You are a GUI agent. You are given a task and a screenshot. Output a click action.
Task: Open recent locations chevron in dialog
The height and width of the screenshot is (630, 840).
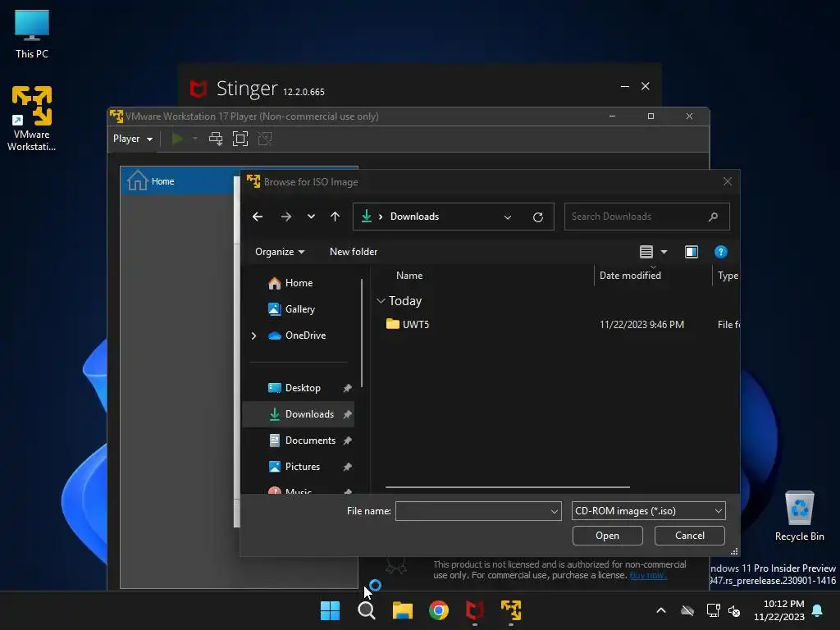pos(311,217)
